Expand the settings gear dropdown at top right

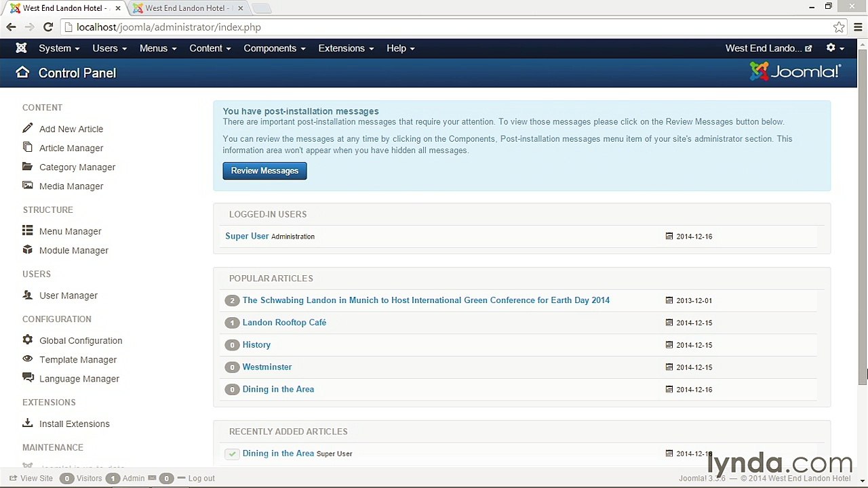tap(835, 48)
